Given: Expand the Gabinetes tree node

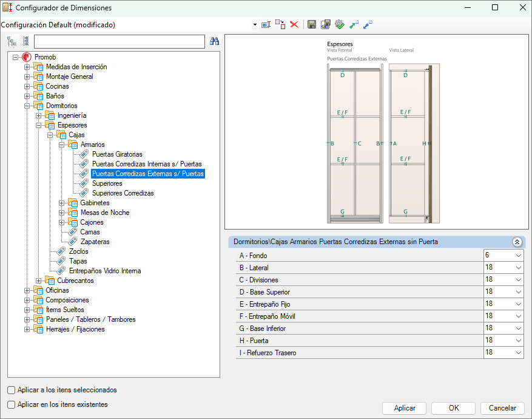Looking at the screenshot, I should point(61,203).
